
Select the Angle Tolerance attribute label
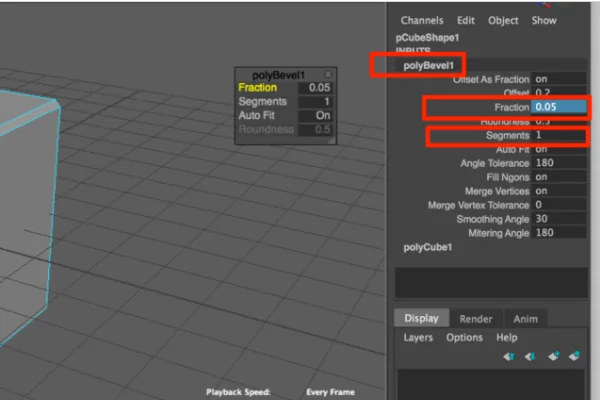click(495, 163)
